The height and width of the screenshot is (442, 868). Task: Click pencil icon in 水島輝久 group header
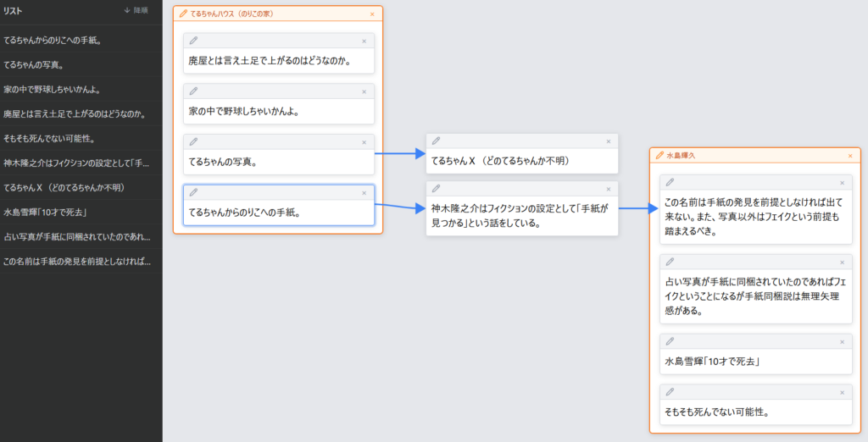659,156
